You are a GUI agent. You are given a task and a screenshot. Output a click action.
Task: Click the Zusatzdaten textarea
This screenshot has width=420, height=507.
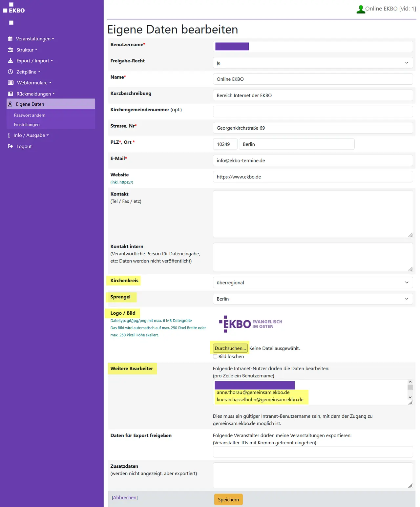[x=313, y=475]
